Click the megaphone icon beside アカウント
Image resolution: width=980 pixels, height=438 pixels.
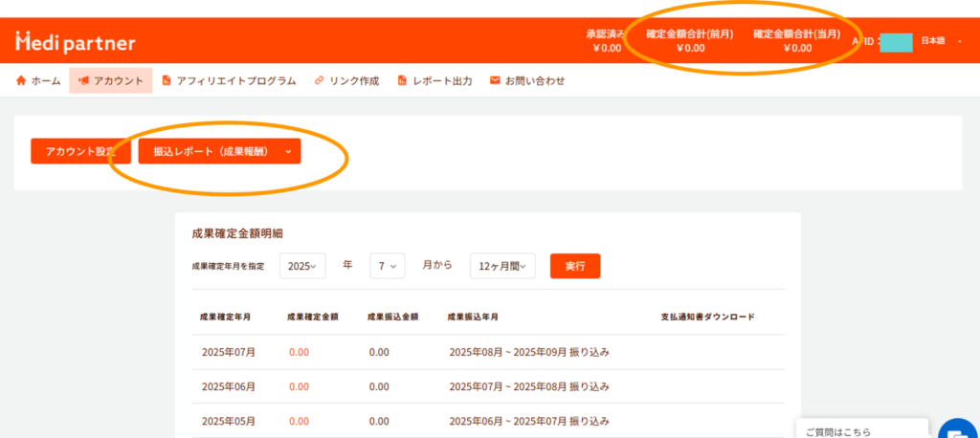83,80
